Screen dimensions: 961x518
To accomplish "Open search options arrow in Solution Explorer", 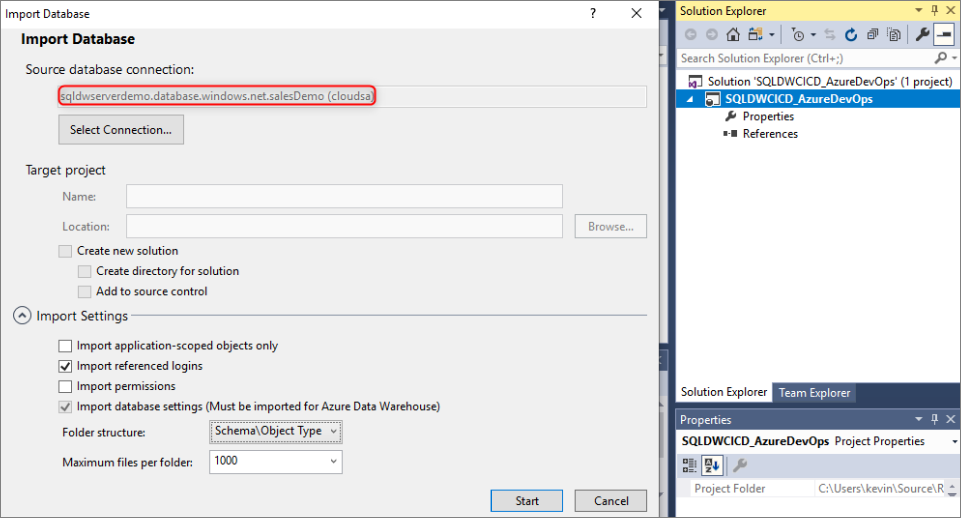I will [954, 58].
